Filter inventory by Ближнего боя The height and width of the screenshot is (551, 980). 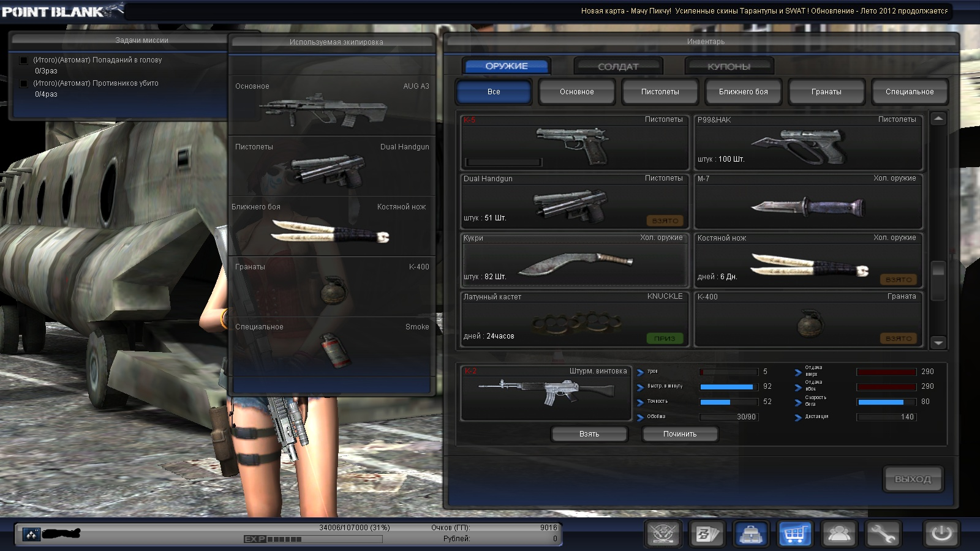(x=744, y=92)
